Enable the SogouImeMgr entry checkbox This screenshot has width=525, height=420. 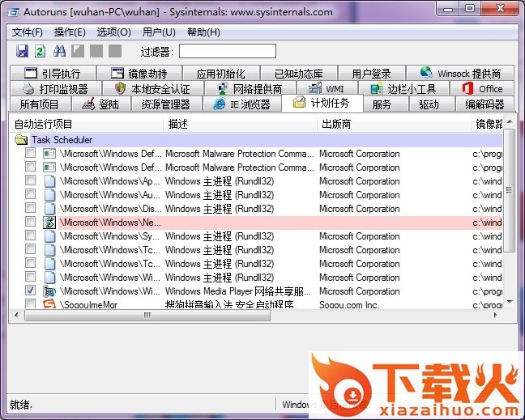(x=30, y=305)
